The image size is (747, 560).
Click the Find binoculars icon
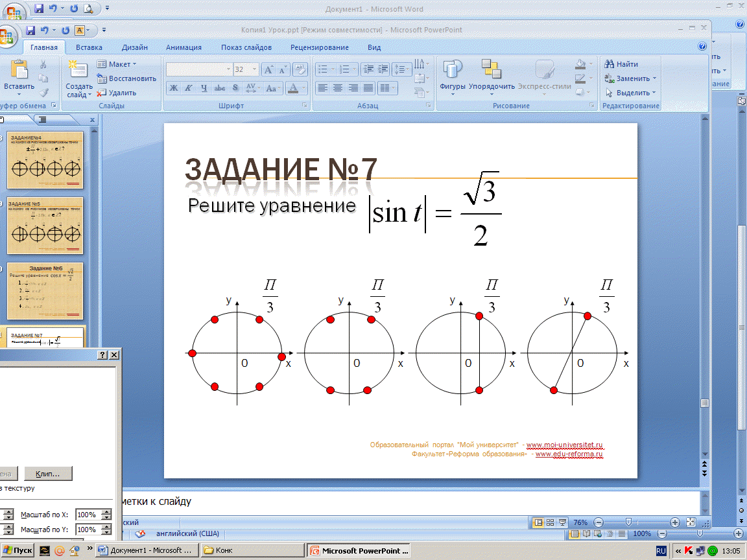tap(609, 64)
